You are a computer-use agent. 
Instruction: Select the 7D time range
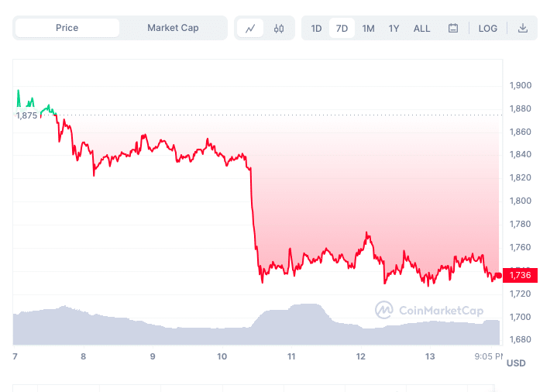[342, 29]
